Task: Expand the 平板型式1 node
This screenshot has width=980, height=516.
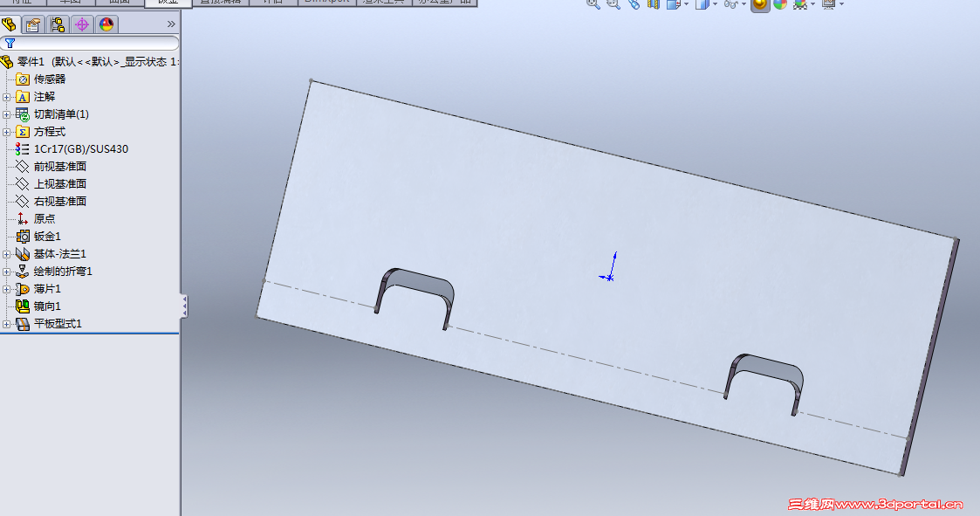Action: [6, 325]
